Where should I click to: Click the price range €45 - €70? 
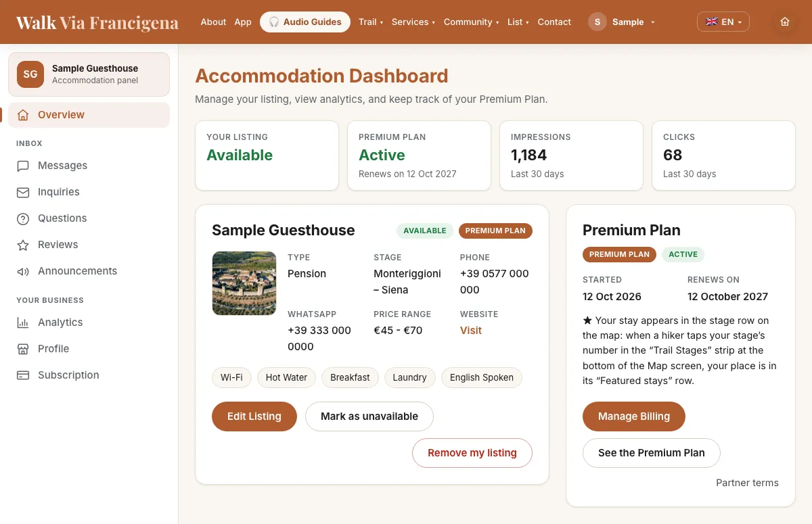tap(398, 331)
